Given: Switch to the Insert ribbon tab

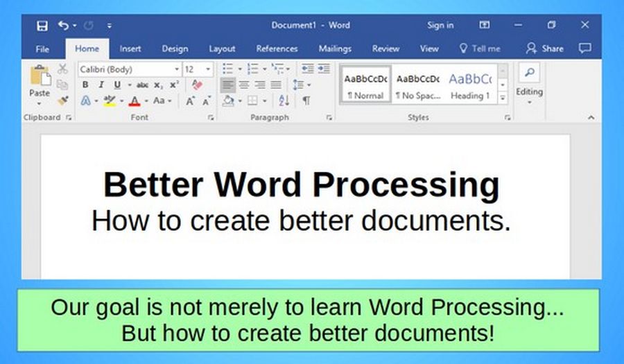Looking at the screenshot, I should (x=130, y=49).
